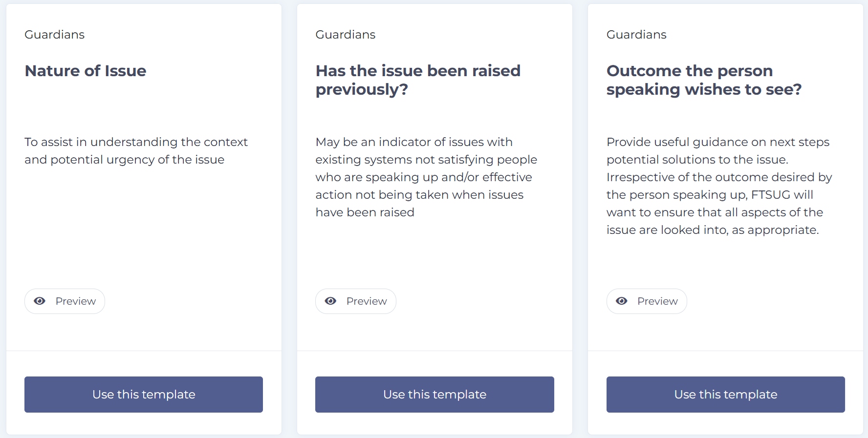Preview the 'Has the issue been raised previously?' template

pyautogui.click(x=356, y=301)
